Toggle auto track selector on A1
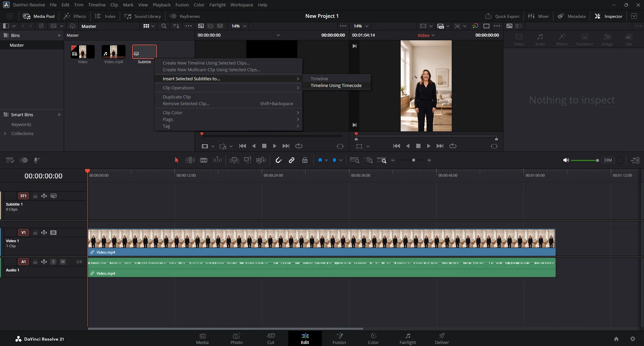 tap(44, 262)
